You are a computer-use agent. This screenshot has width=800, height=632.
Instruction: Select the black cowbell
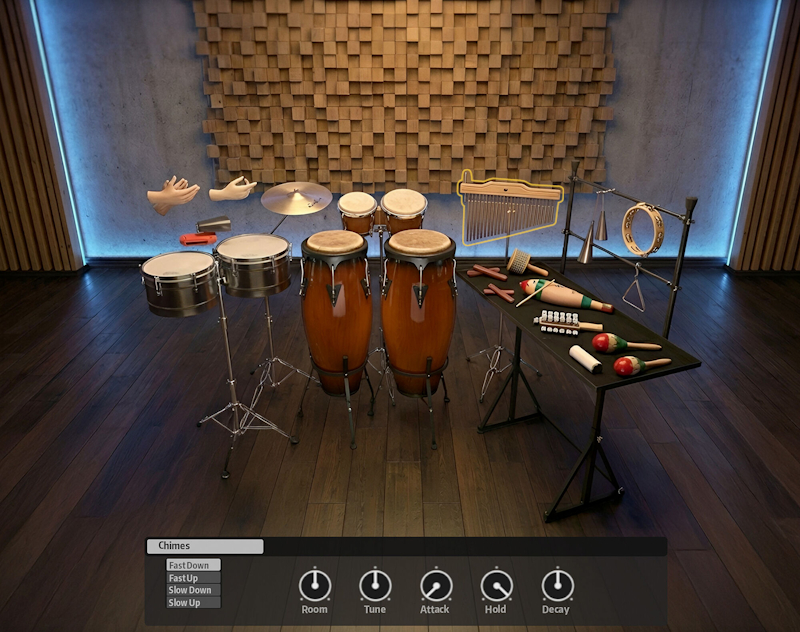(x=213, y=223)
